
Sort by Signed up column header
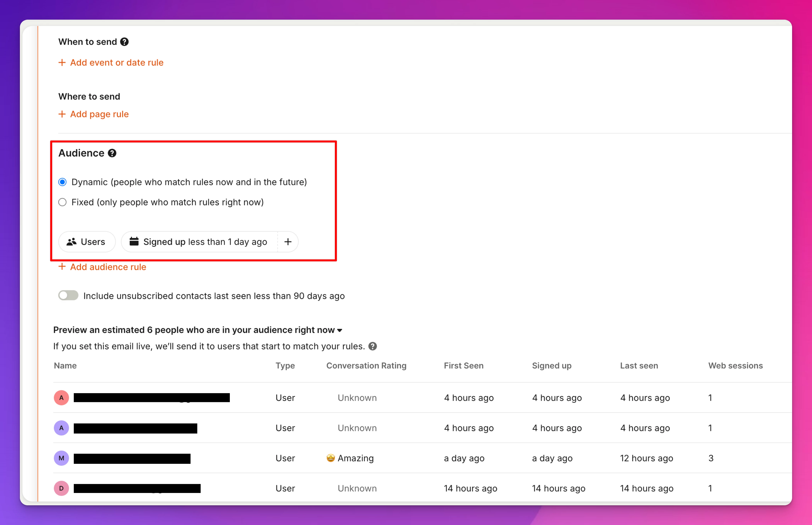552,365
